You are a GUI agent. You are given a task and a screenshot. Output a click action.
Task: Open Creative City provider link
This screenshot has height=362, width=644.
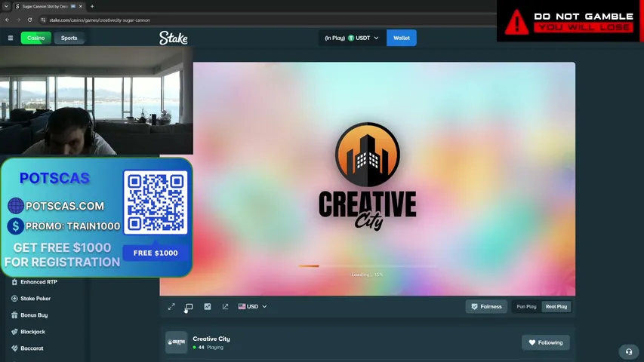(211, 339)
